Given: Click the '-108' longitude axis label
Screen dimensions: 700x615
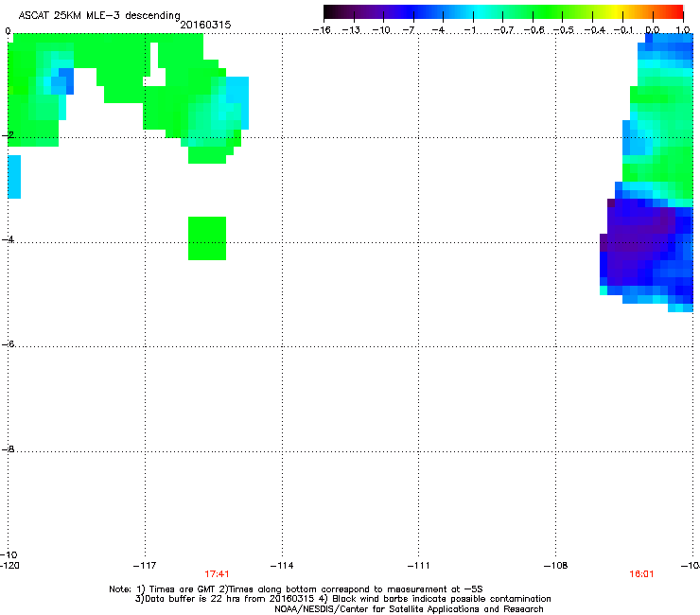Looking at the screenshot, I should 556,566.
